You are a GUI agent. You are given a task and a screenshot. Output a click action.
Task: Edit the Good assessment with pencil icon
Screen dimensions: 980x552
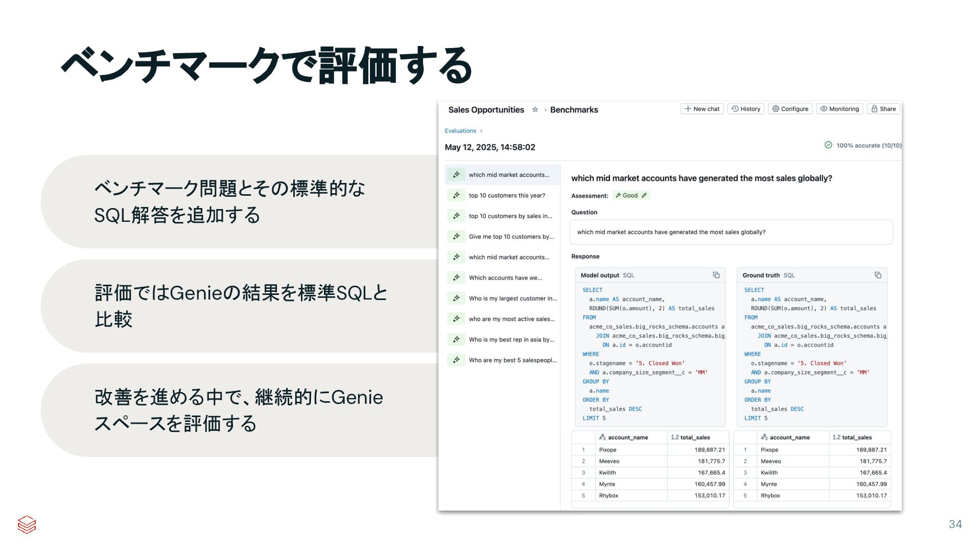pyautogui.click(x=644, y=195)
